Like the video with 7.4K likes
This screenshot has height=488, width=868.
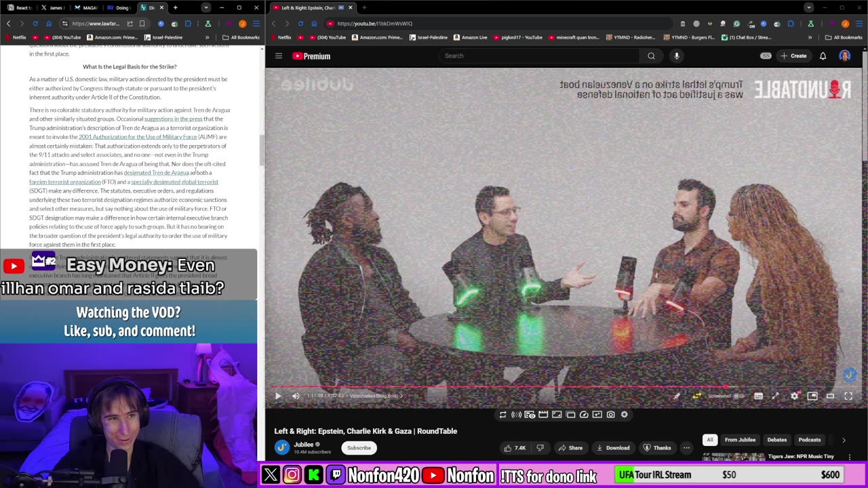tap(515, 448)
